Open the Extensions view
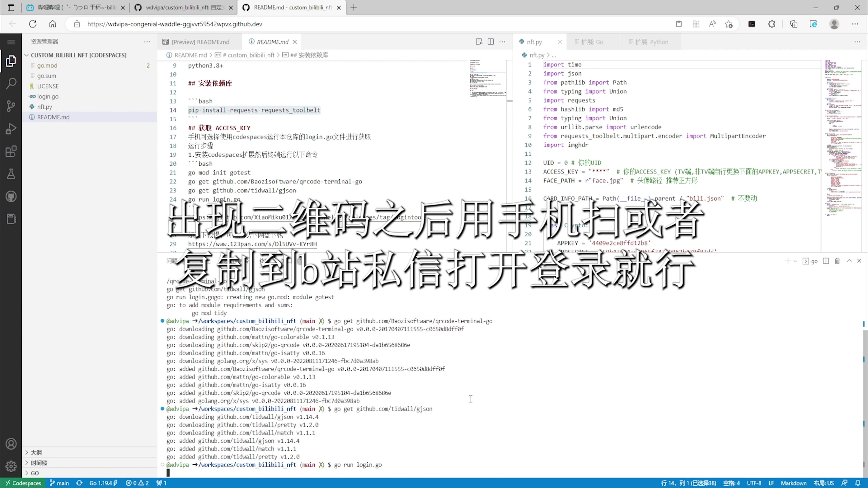 [x=11, y=151]
